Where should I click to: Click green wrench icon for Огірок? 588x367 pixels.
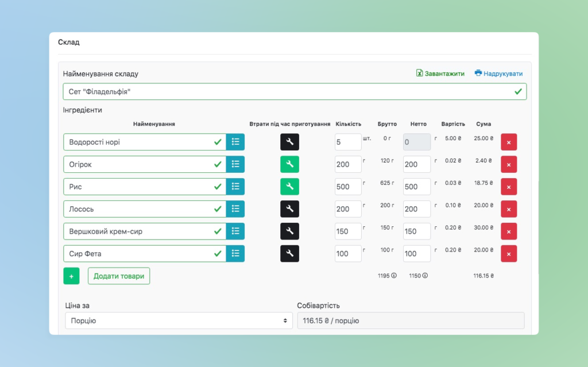[x=289, y=164]
